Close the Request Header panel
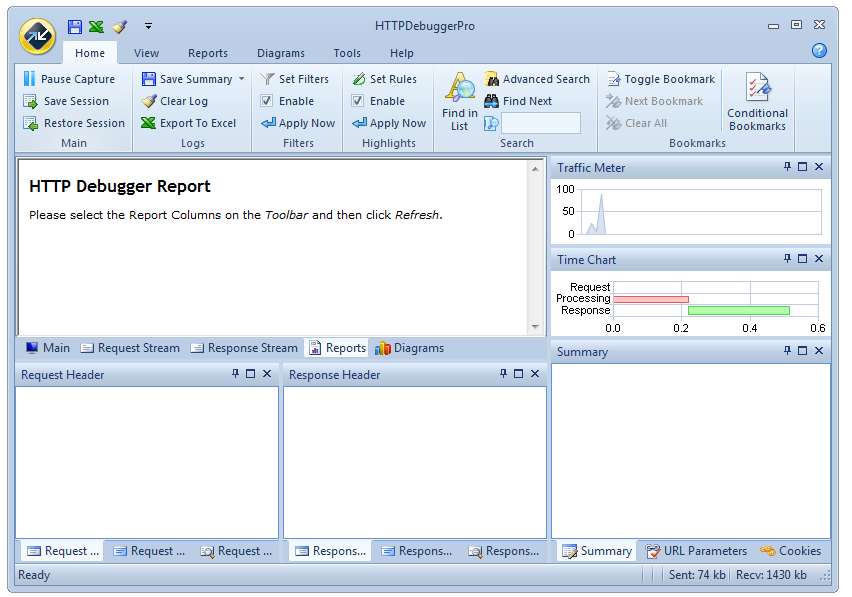Screen dimensions: 852x597 pos(267,374)
